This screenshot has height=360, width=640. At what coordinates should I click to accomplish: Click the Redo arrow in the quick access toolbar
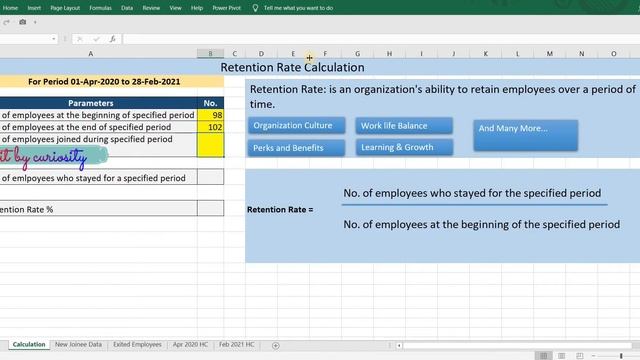[x=6, y=22]
